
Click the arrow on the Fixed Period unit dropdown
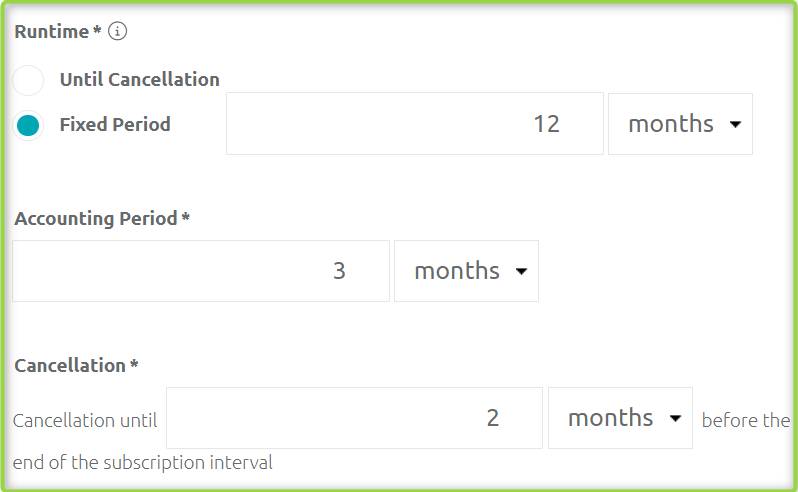coord(736,125)
